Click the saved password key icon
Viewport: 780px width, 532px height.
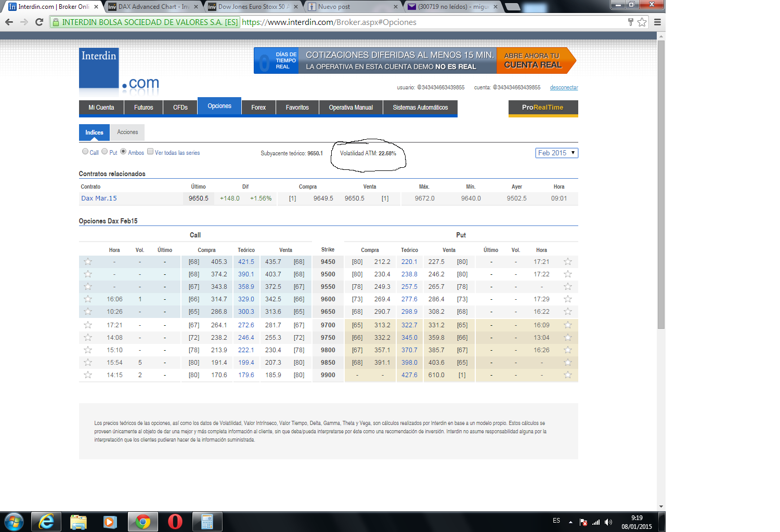tap(631, 22)
